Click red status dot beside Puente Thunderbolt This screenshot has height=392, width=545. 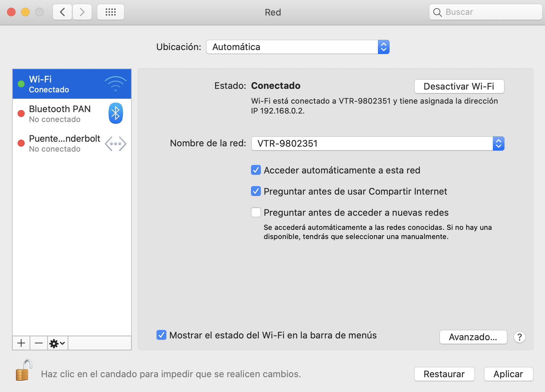tap(21, 143)
